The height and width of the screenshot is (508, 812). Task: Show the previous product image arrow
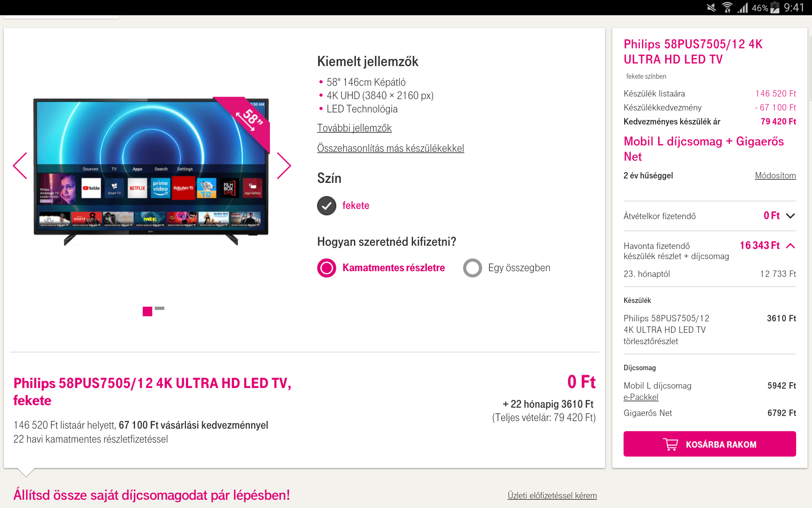coord(20,166)
